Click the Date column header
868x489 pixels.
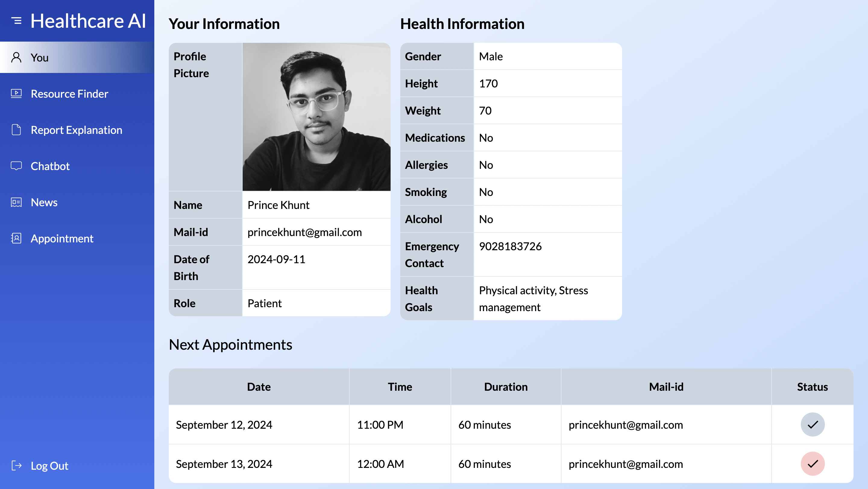point(259,386)
